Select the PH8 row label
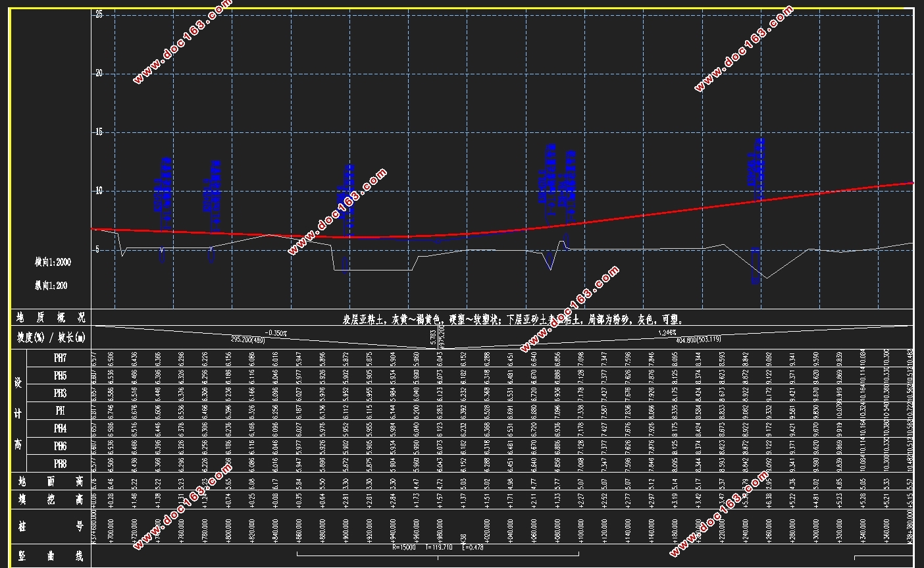Viewport: 924px width, 568px height. pos(60,464)
